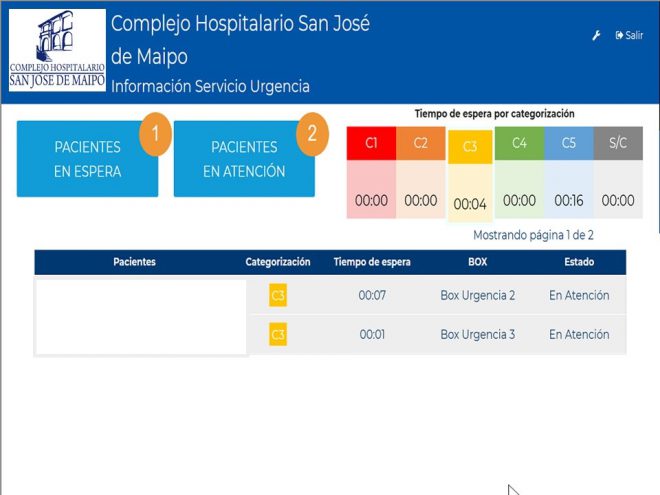Select the green C4 category box
The image size is (660, 495).
[519, 144]
